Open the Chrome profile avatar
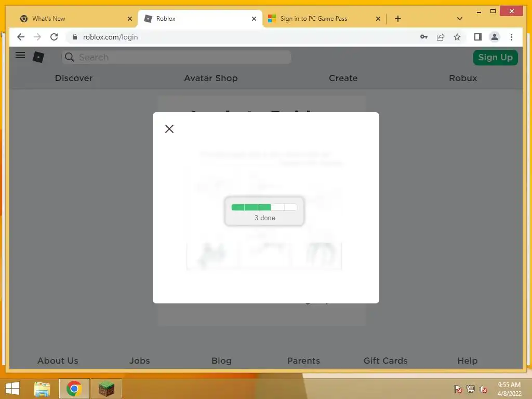The width and height of the screenshot is (532, 399). coord(495,37)
